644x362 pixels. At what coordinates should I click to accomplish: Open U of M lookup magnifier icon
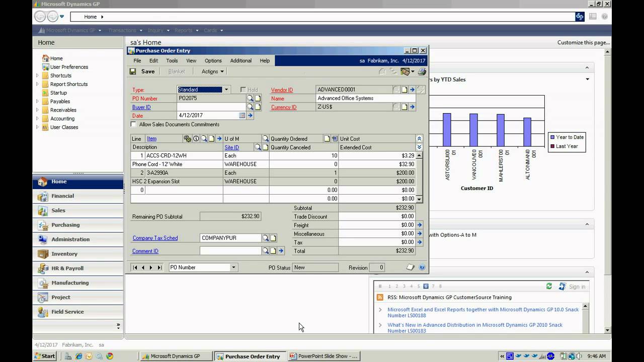coord(266,139)
